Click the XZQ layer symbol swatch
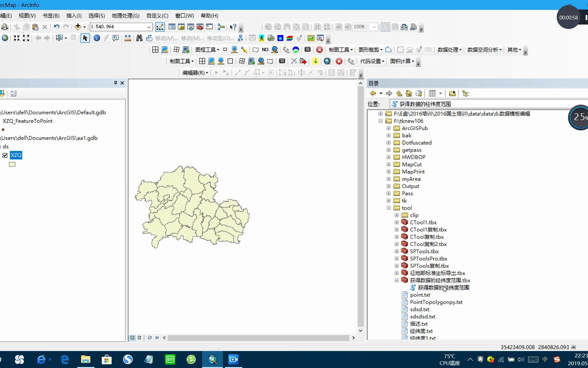Image resolution: width=588 pixels, height=368 pixels. (x=12, y=164)
